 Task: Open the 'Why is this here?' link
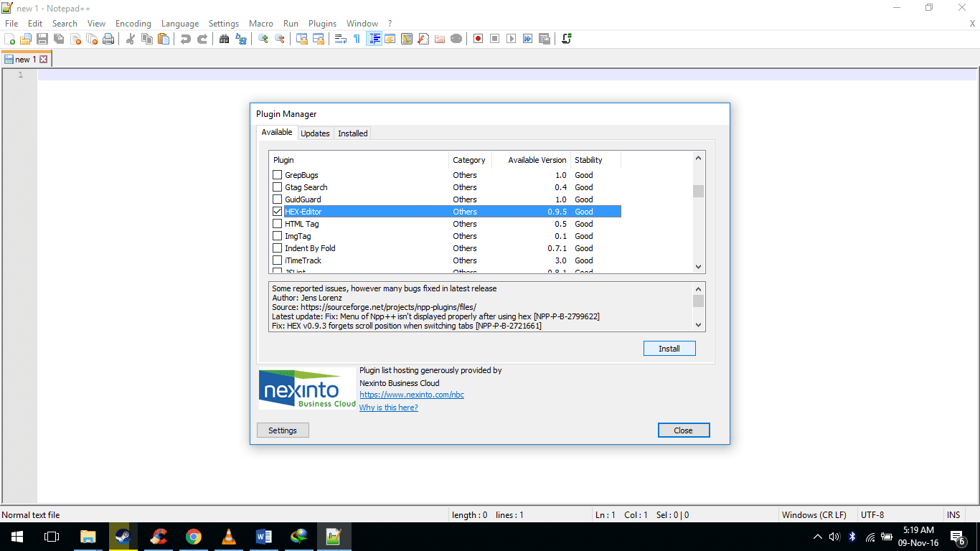point(388,408)
